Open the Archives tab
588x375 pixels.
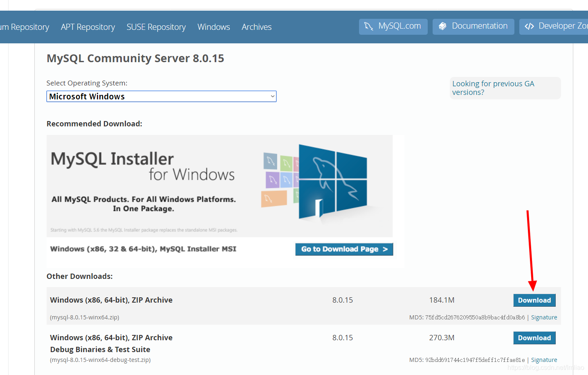257,27
